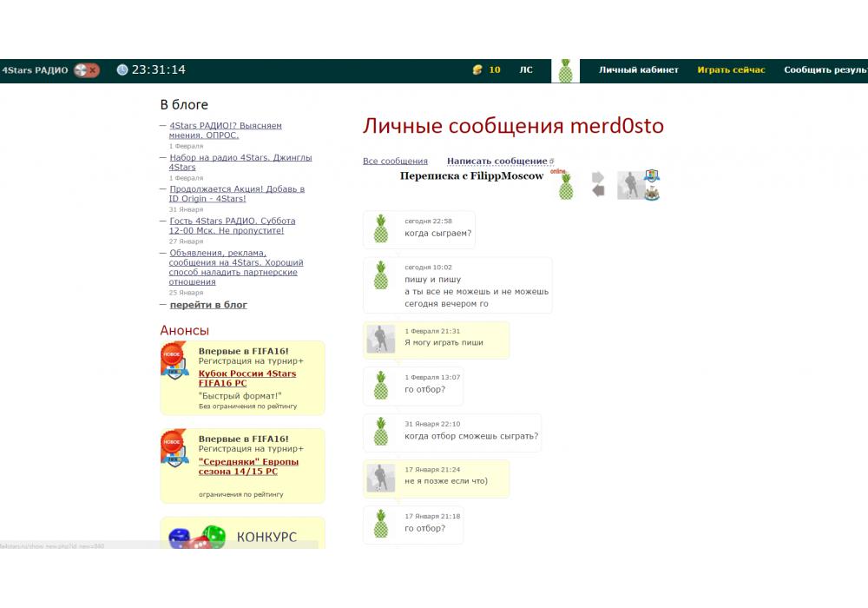Open blog post 4Stars РАДИО!? Выясняем мнения. ОПРОС.
The image size is (868, 608).
226,130
